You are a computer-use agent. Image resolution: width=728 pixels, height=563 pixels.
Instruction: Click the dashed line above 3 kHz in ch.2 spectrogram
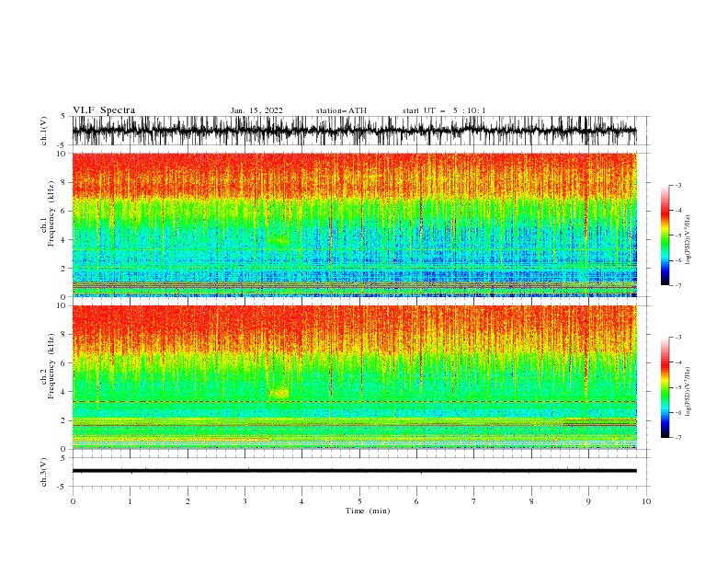(x=354, y=401)
